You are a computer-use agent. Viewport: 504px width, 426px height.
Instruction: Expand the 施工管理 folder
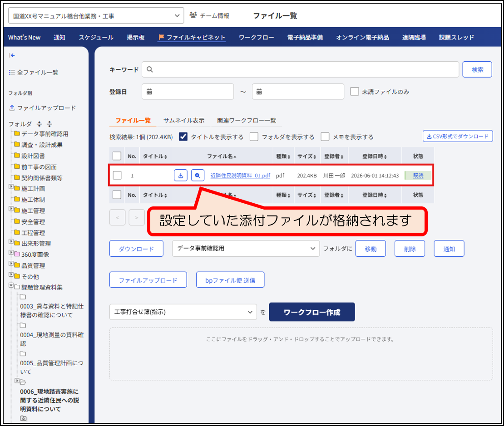coord(11,209)
